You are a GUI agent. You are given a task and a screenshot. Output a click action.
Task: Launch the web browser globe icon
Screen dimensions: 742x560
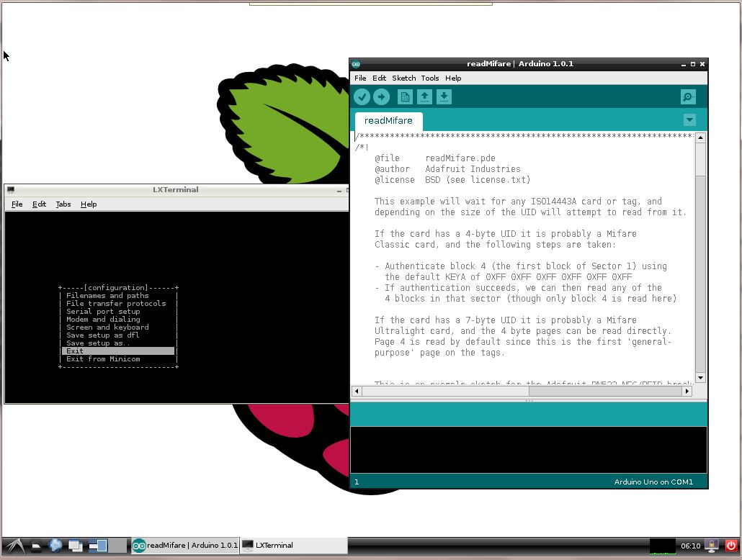click(x=55, y=546)
